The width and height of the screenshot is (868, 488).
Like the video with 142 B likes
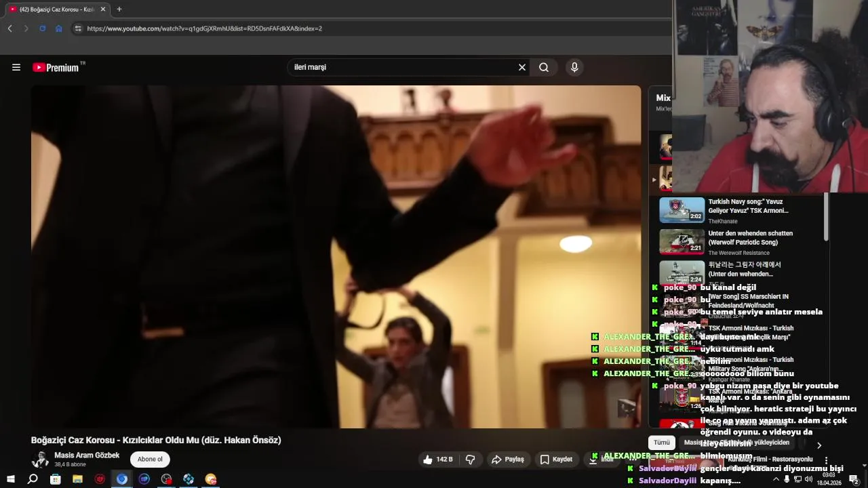pos(438,460)
